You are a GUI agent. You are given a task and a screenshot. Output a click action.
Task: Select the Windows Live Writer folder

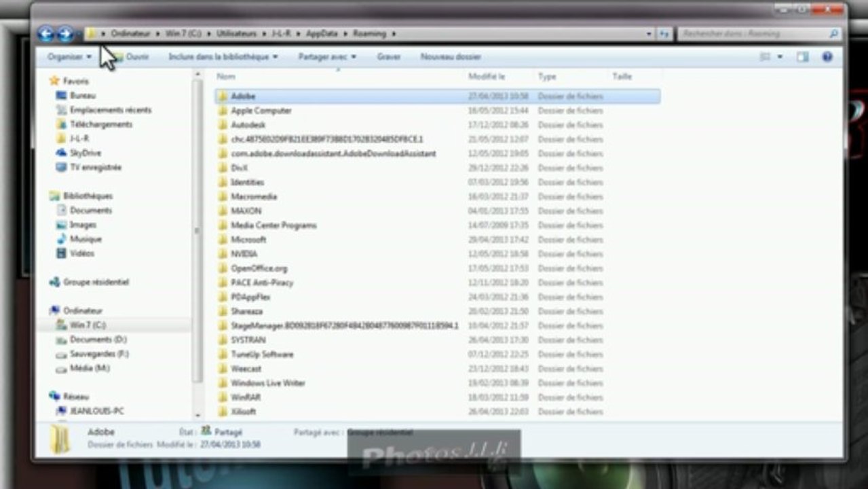[267, 383]
